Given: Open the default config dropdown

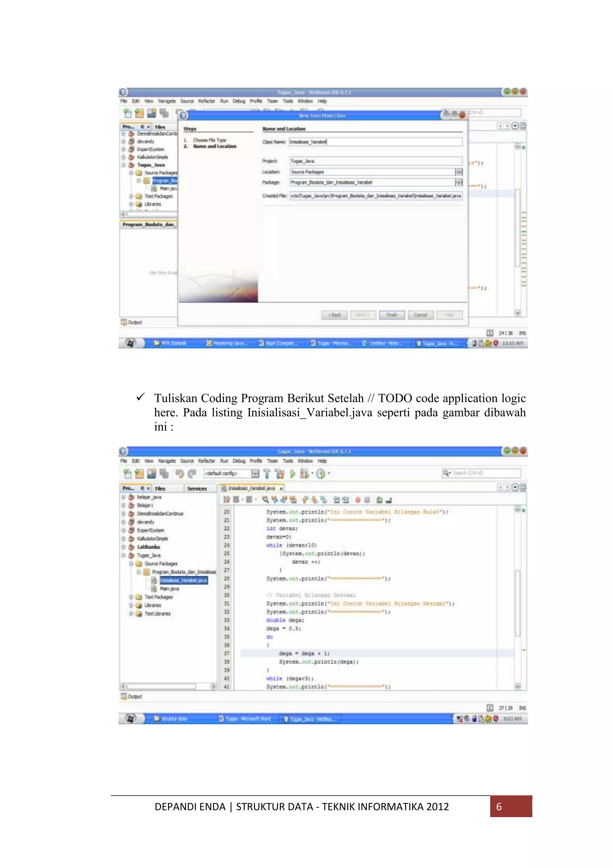Looking at the screenshot, I should coord(255,473).
